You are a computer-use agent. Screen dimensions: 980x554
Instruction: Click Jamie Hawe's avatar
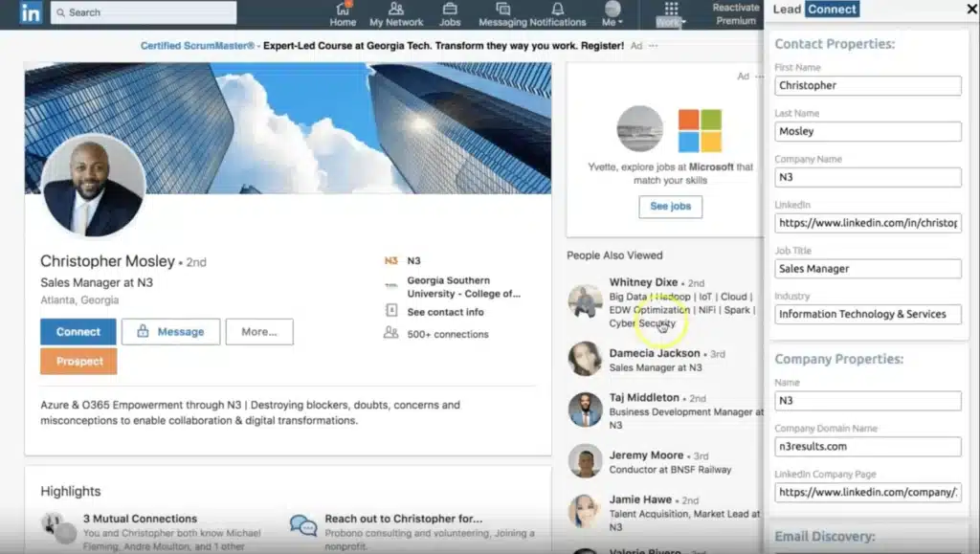click(585, 511)
